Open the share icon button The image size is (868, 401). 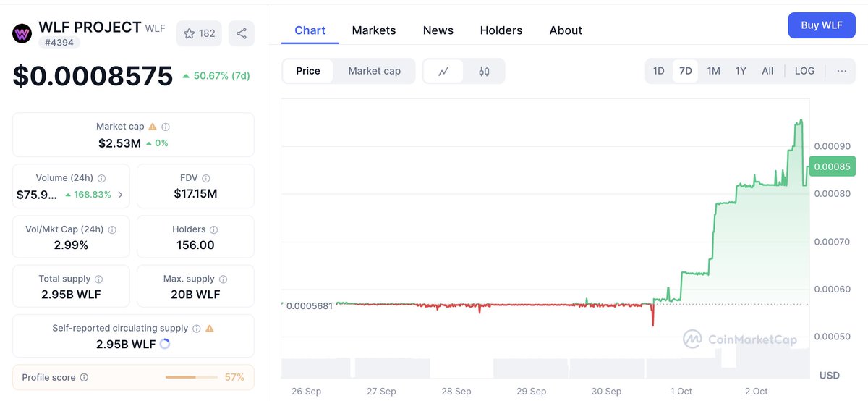click(x=242, y=33)
